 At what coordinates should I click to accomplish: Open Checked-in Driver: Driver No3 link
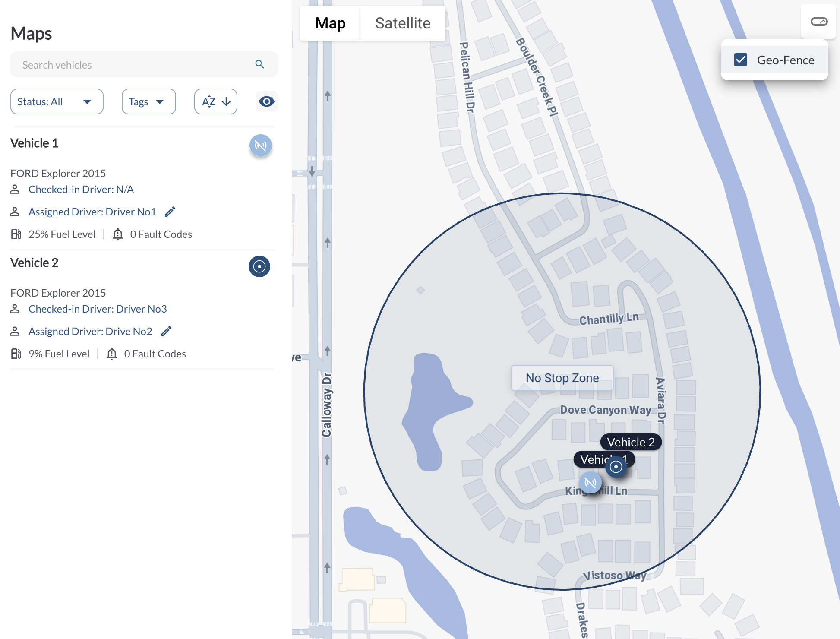[98, 309]
